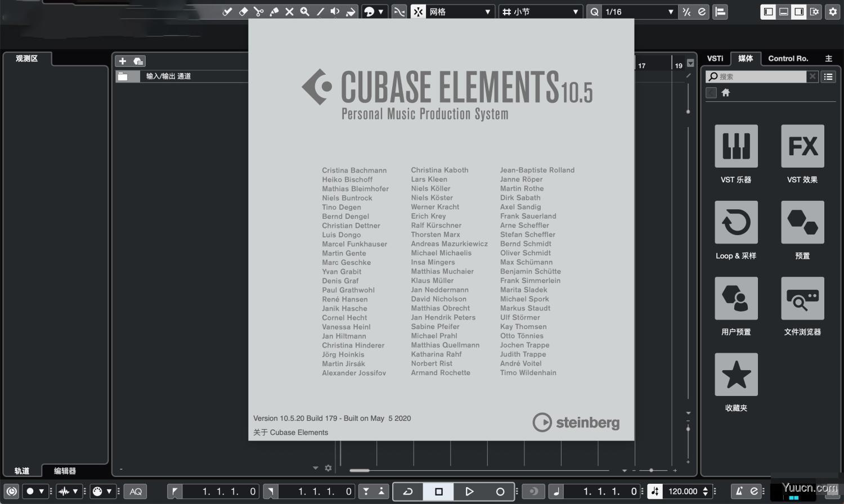Open toolbar settings gear

[x=833, y=12]
